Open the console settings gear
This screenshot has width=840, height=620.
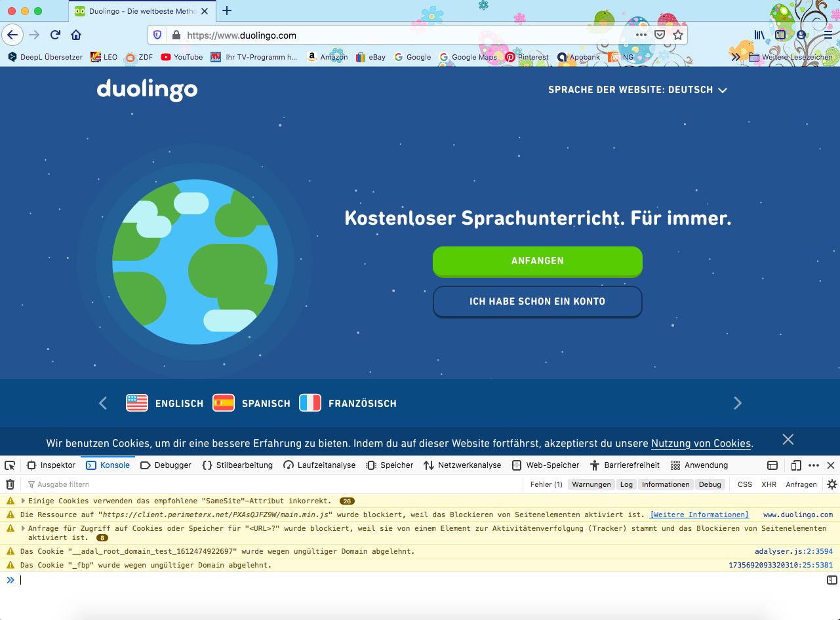click(832, 484)
